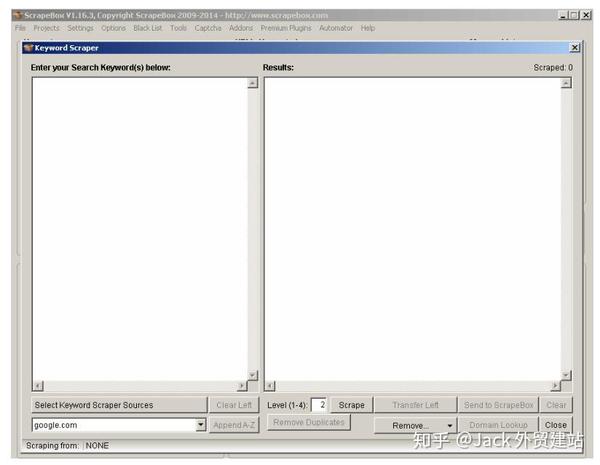
Task: Minimize the ScrapeBox main window
Action: tap(562, 15)
